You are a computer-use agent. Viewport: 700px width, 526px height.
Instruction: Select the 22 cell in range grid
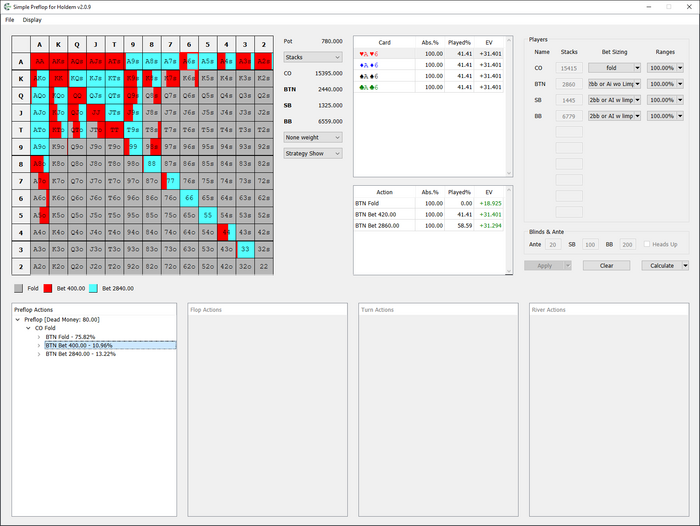click(264, 267)
